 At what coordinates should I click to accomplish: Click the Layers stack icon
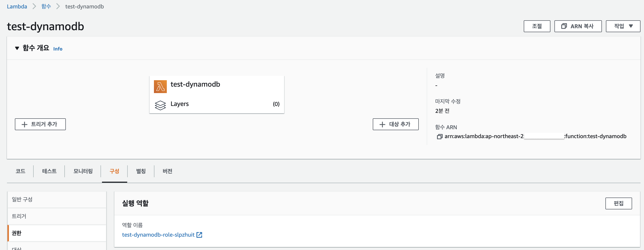pyautogui.click(x=160, y=105)
